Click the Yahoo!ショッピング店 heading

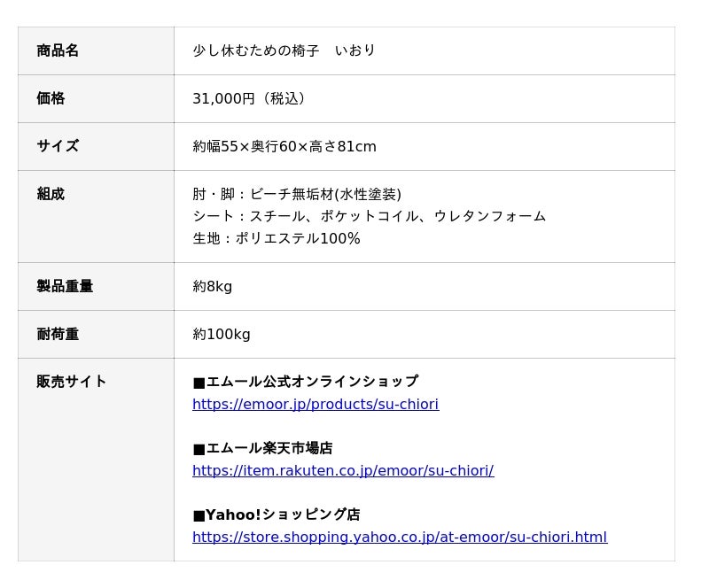tap(277, 514)
